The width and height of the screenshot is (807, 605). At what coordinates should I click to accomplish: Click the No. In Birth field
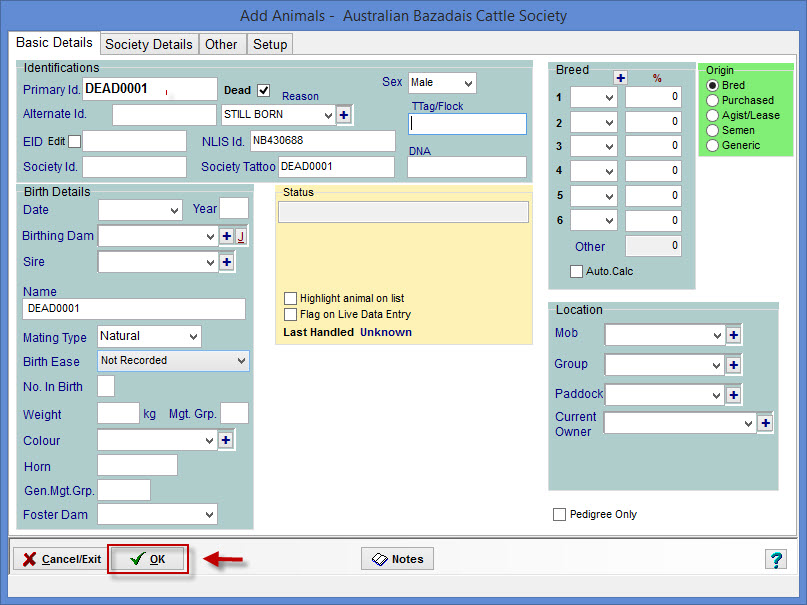(106, 386)
